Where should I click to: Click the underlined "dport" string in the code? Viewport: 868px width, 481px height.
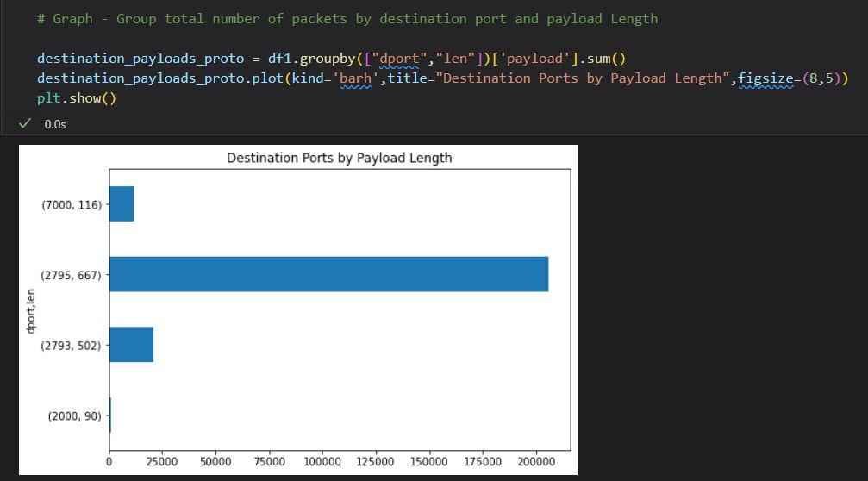click(x=399, y=59)
